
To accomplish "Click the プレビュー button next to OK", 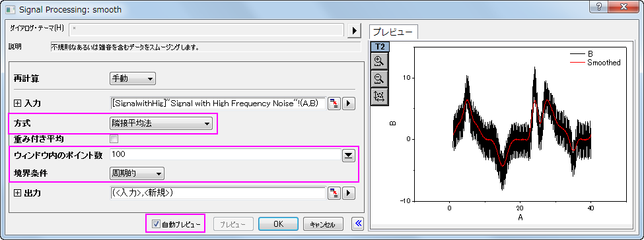I will click(233, 224).
